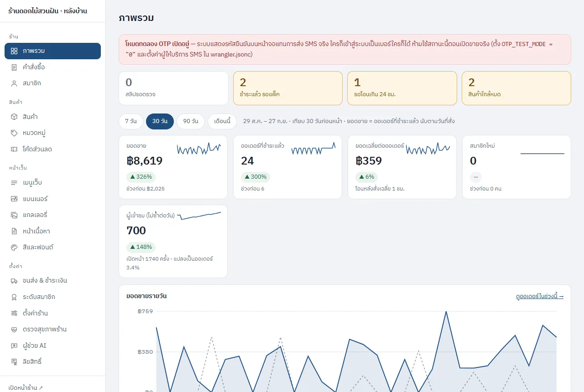Screen dimensions: 584x392
Task: Click the สมาชิก person icon
Action: [14, 83]
